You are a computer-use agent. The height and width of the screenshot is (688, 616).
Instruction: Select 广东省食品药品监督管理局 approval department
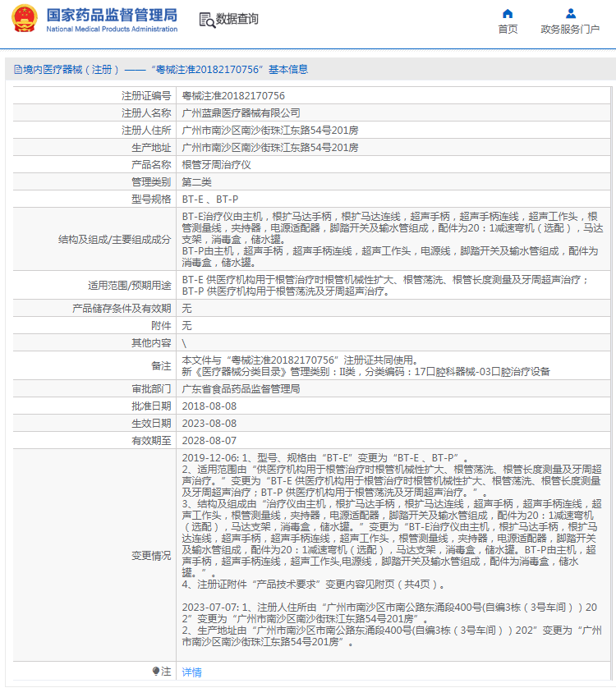tap(241, 389)
